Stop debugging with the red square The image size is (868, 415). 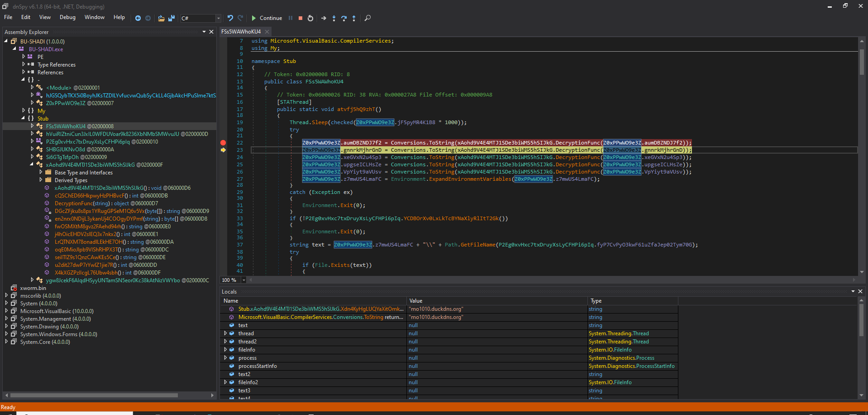tap(300, 18)
